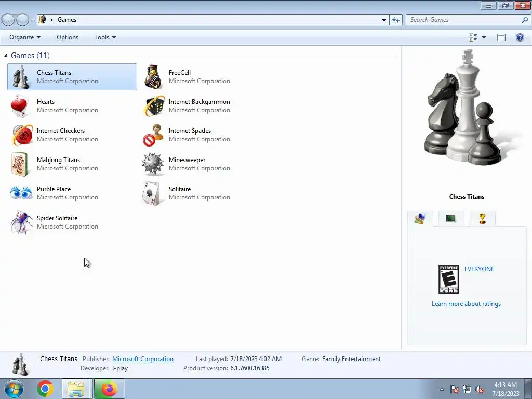Viewport: 532px width, 399px height.
Task: Select the Spider Solitaire spider icon
Action: pyautogui.click(x=21, y=222)
